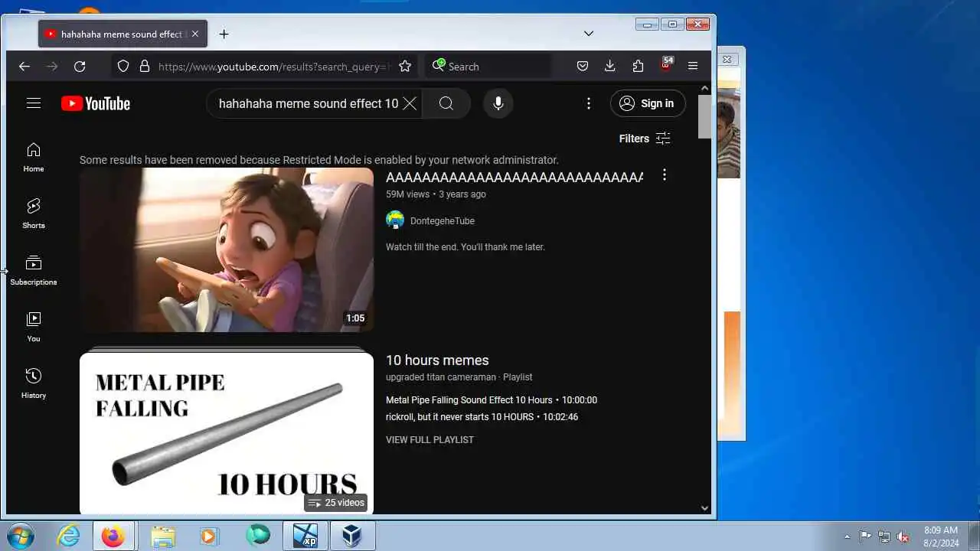Launch Internet Explorer from taskbar
980x551 pixels.
pyautogui.click(x=69, y=536)
